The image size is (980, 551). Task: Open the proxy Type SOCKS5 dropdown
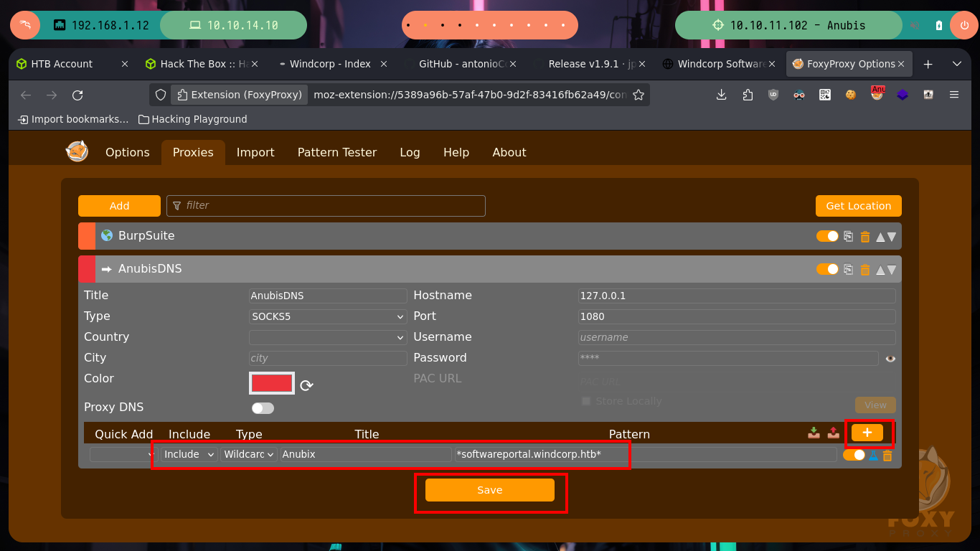[328, 316]
